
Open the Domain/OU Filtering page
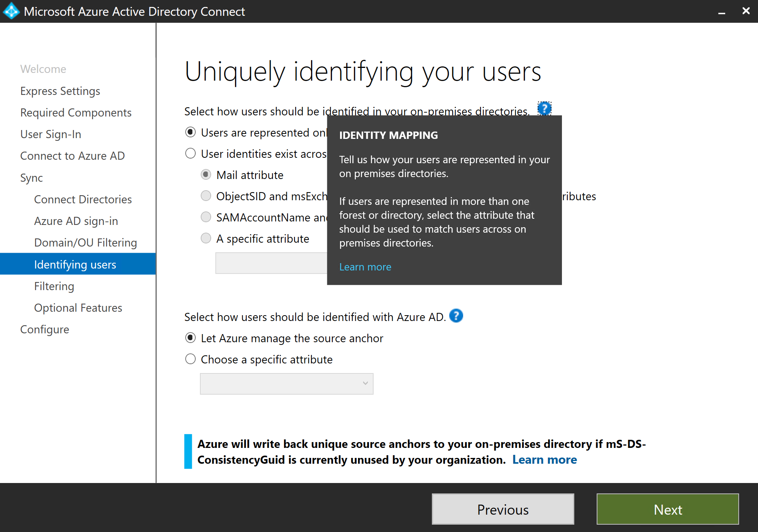86,242
